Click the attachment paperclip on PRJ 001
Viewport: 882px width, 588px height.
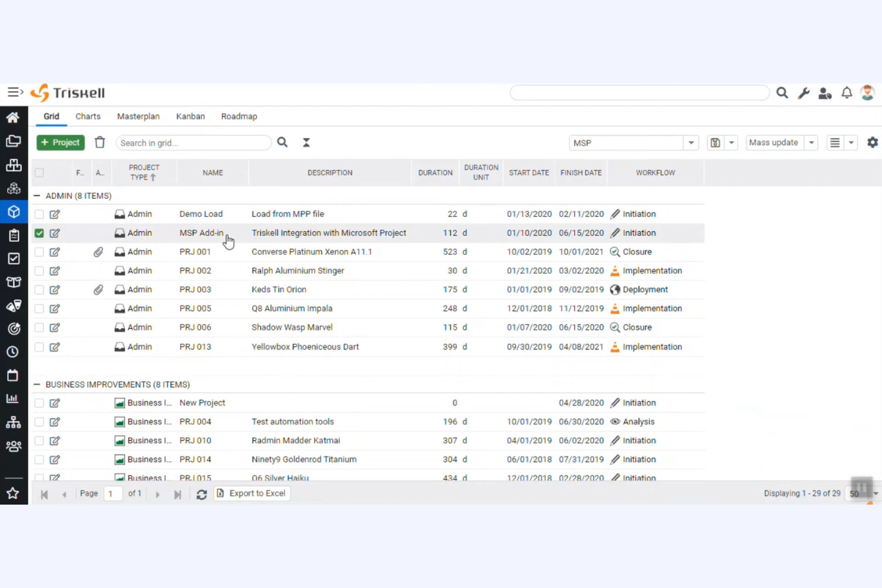pos(98,252)
